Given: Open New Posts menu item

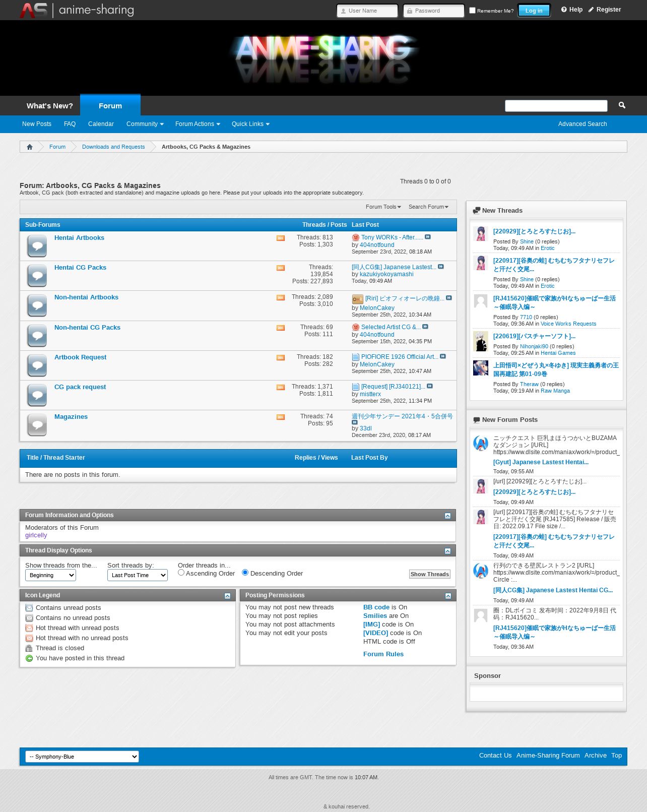Looking at the screenshot, I should click(x=37, y=124).
